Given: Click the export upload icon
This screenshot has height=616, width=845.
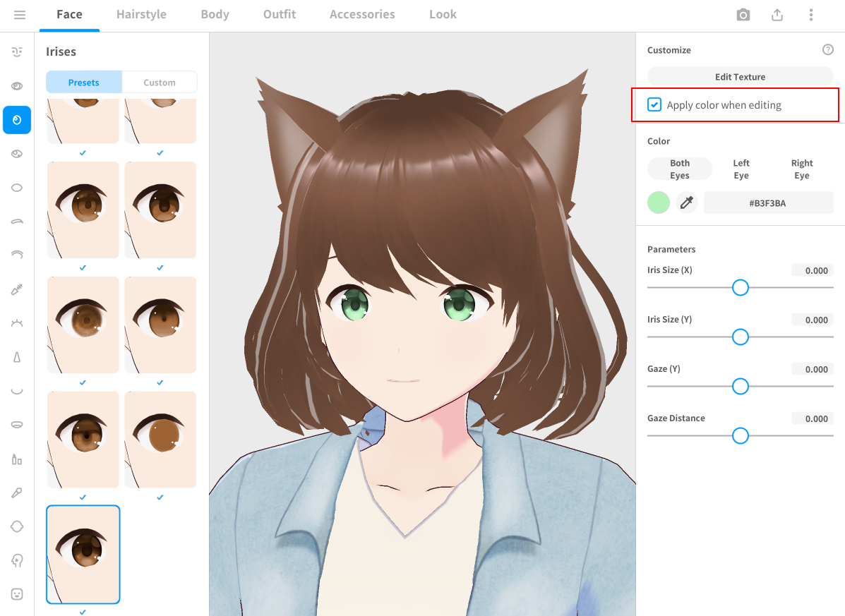Looking at the screenshot, I should pos(777,15).
